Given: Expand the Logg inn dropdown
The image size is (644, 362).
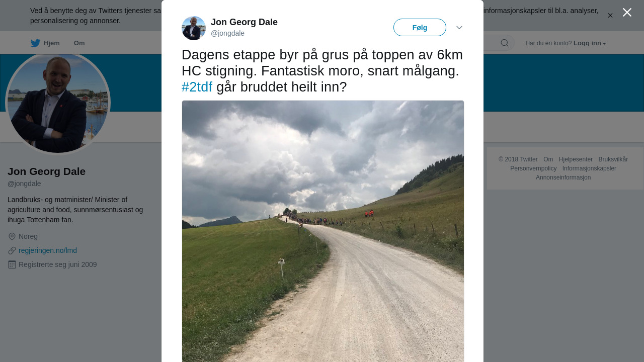Looking at the screenshot, I should coord(590,43).
